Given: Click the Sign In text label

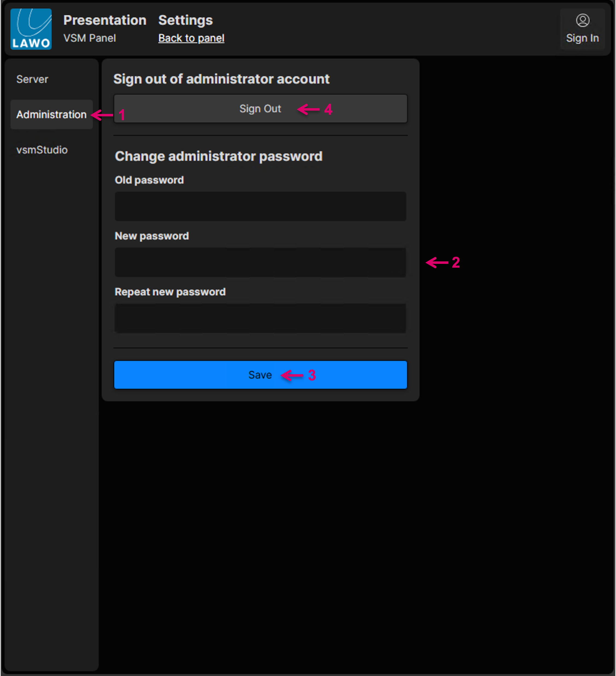Looking at the screenshot, I should 582,38.
